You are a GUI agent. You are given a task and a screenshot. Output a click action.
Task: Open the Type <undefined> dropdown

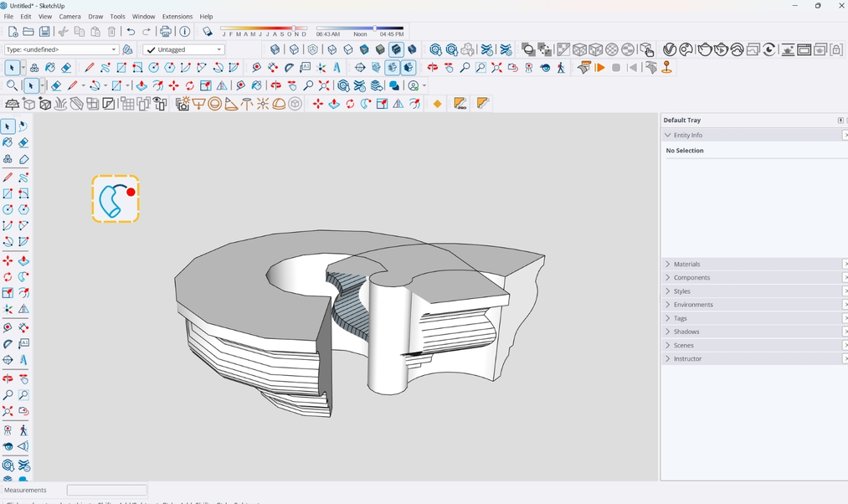[x=61, y=49]
